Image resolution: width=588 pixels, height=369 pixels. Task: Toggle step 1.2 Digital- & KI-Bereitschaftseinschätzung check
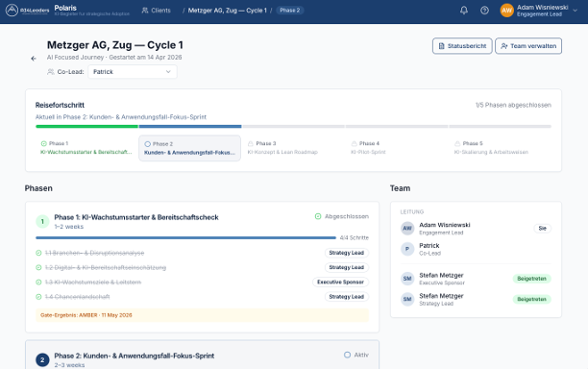click(x=38, y=267)
